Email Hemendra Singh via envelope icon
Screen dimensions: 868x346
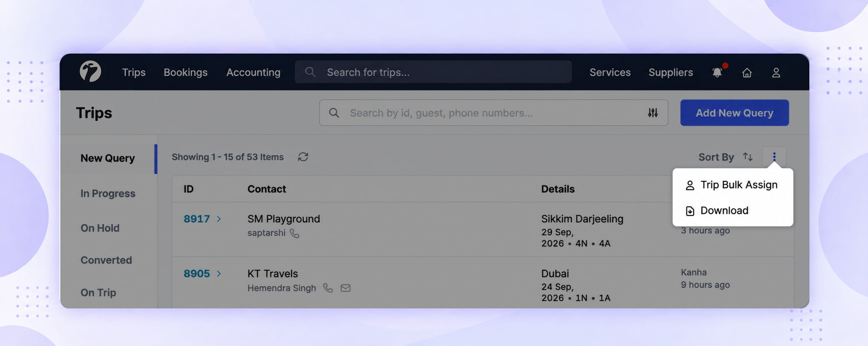click(x=345, y=288)
